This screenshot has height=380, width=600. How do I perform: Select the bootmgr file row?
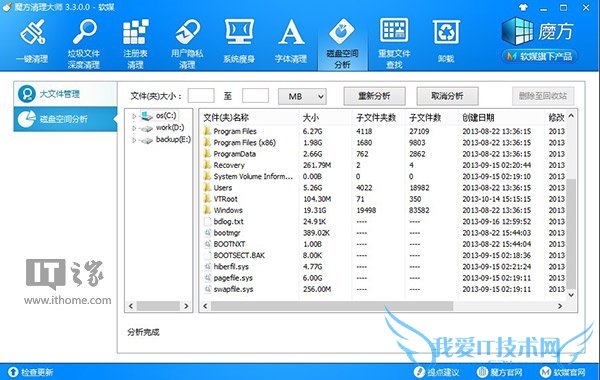point(383,233)
